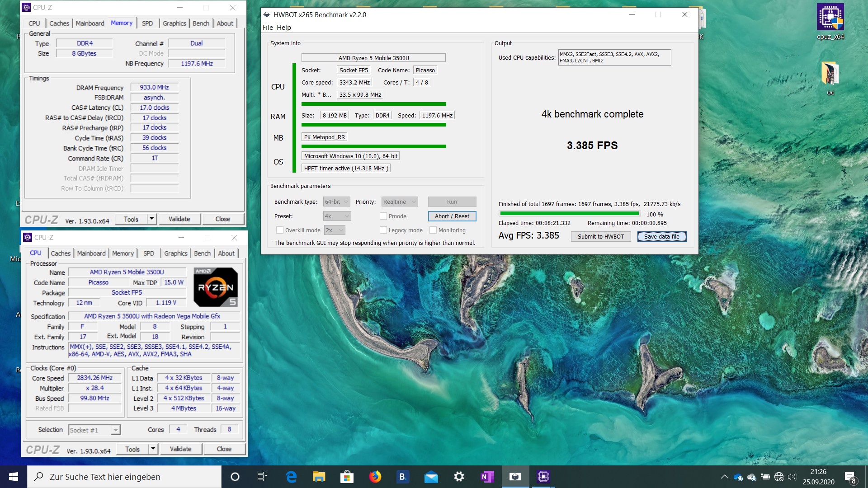Click the PK Metapod_RR motherboard field
The height and width of the screenshot is (488, 868).
(x=325, y=137)
